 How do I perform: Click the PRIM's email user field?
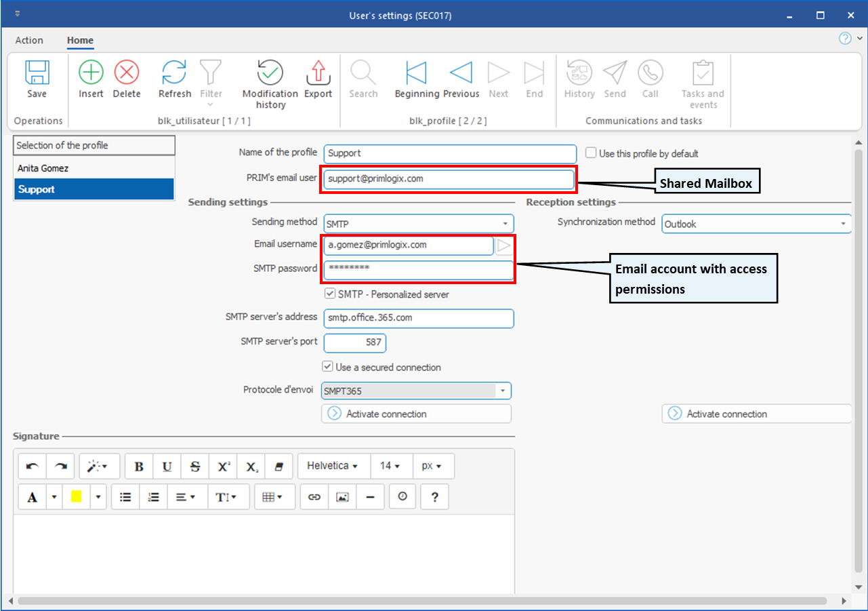coord(449,179)
